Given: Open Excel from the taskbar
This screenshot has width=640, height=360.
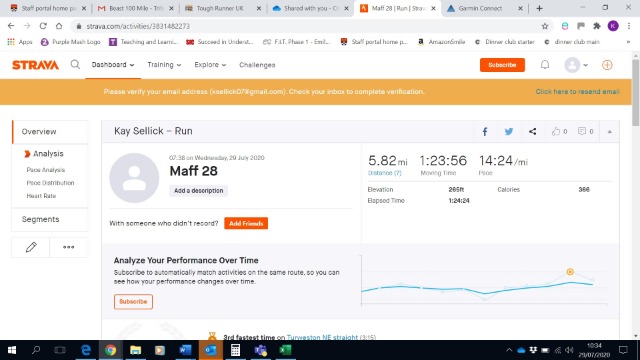Looking at the screenshot, I should (285, 350).
